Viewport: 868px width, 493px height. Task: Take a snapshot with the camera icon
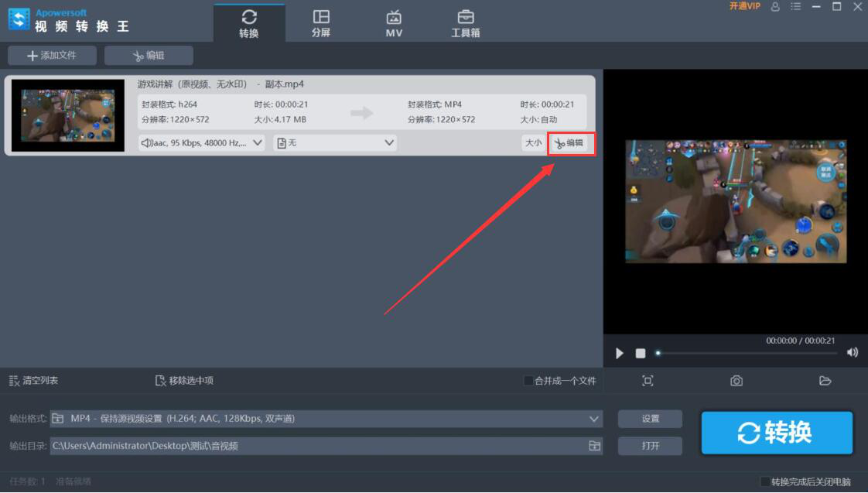(x=736, y=380)
